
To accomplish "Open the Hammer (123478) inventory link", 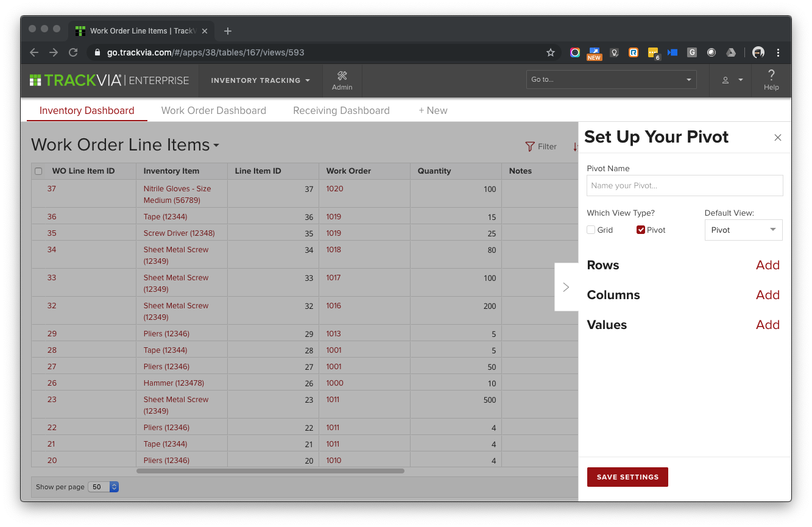I will [x=174, y=383].
